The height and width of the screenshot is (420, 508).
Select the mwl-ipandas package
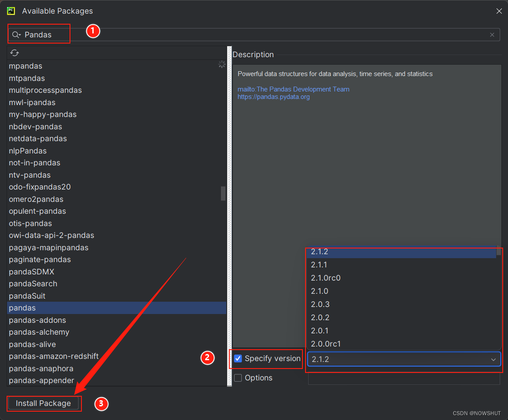[117, 102]
